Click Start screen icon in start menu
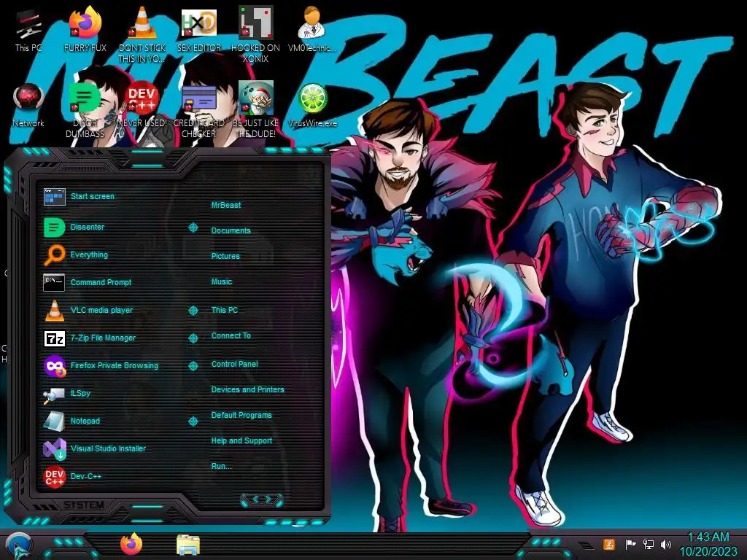The width and height of the screenshot is (747, 560). [x=54, y=197]
